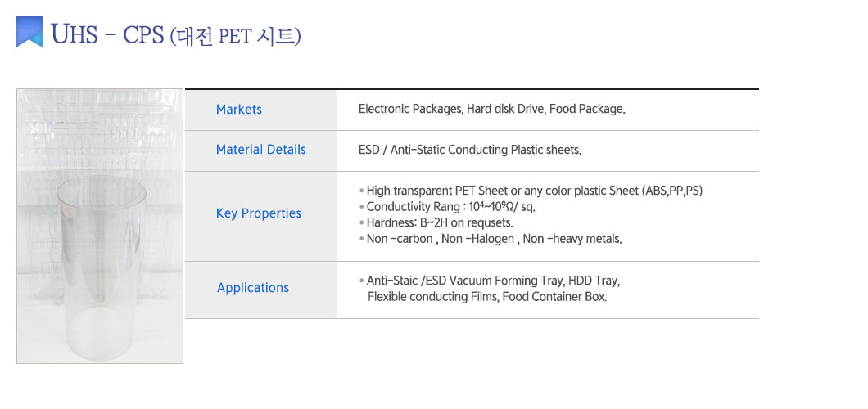Click the Food Package text in Markets row
This screenshot has width=868, height=409.
click(587, 109)
